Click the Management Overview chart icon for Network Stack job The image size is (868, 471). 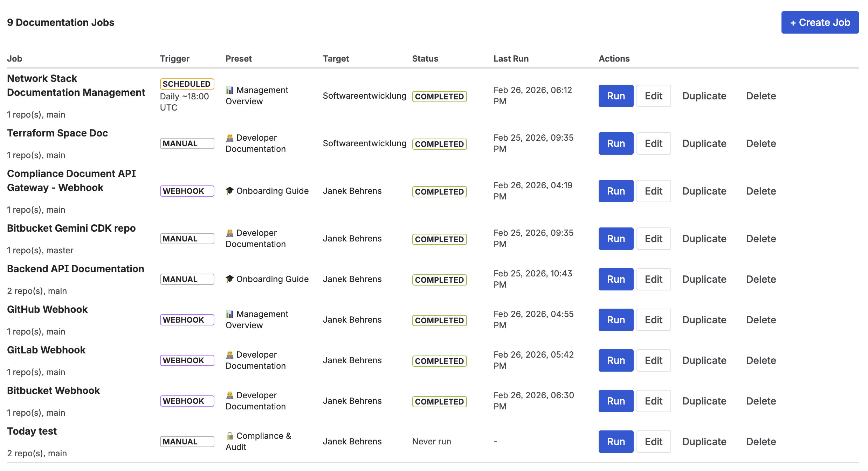(x=229, y=90)
